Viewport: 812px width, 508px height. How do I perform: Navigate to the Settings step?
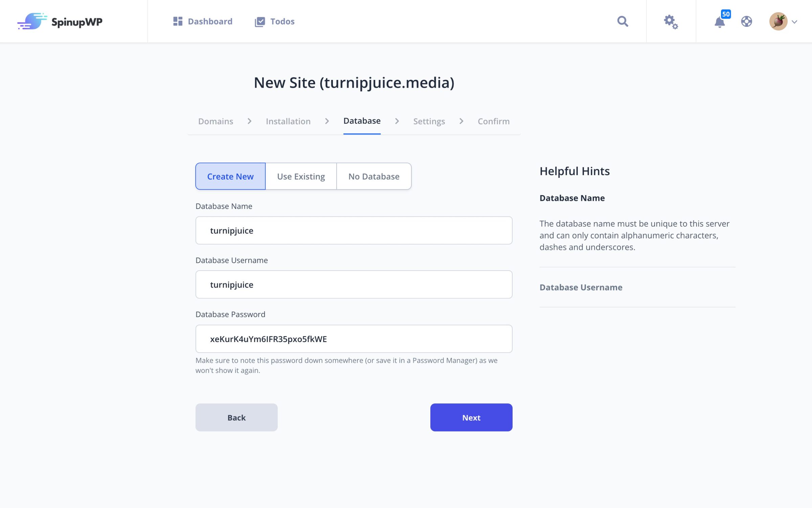point(429,121)
